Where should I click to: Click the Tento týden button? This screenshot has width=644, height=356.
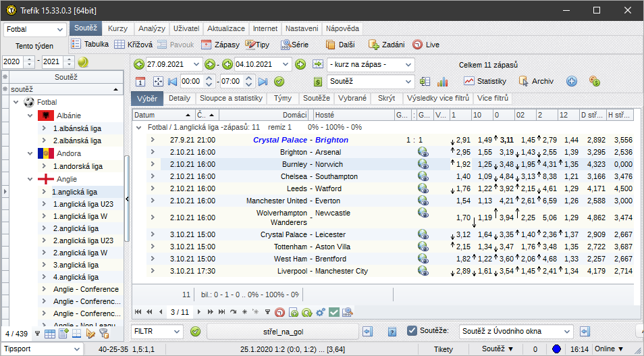click(x=34, y=46)
